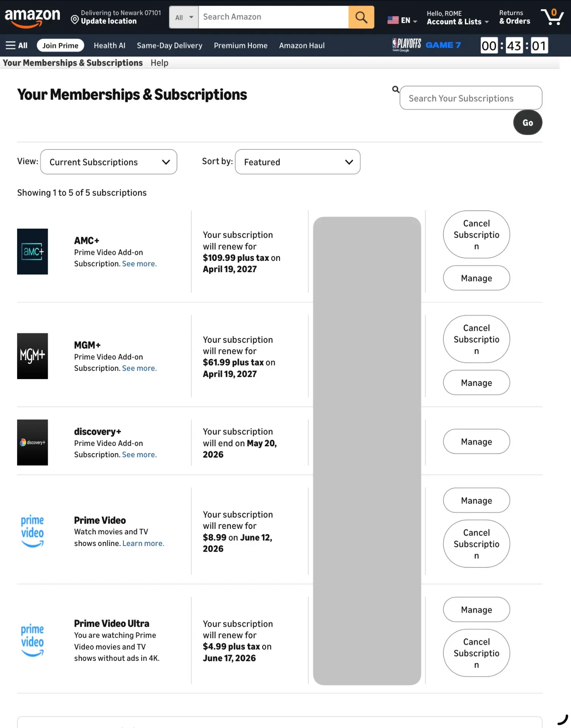Click the NBA Playoffs Game 7 banner
This screenshot has height=728, width=571.
point(427,45)
